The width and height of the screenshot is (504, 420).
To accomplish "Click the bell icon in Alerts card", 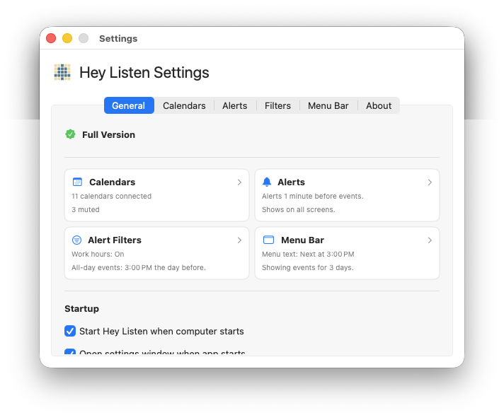I will [x=267, y=182].
